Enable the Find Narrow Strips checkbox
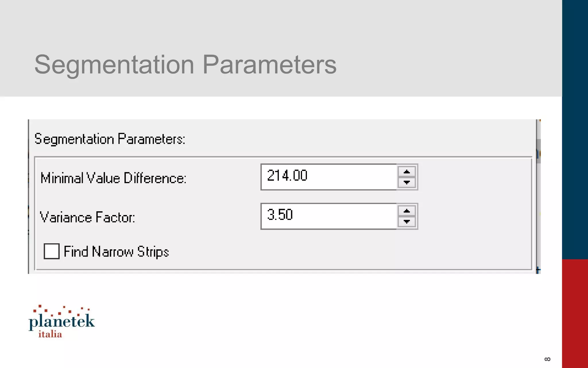Screen dimensions: 588x368 (x=51, y=251)
